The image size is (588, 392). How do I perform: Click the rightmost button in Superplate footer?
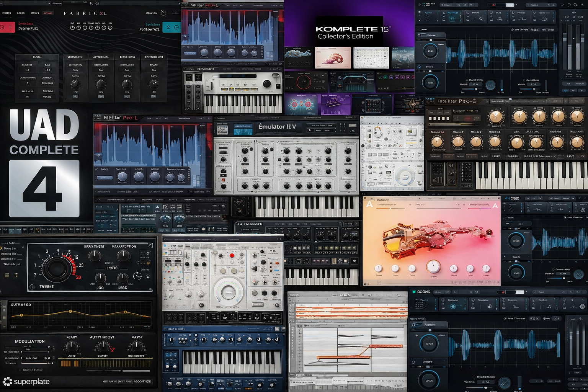142,381
